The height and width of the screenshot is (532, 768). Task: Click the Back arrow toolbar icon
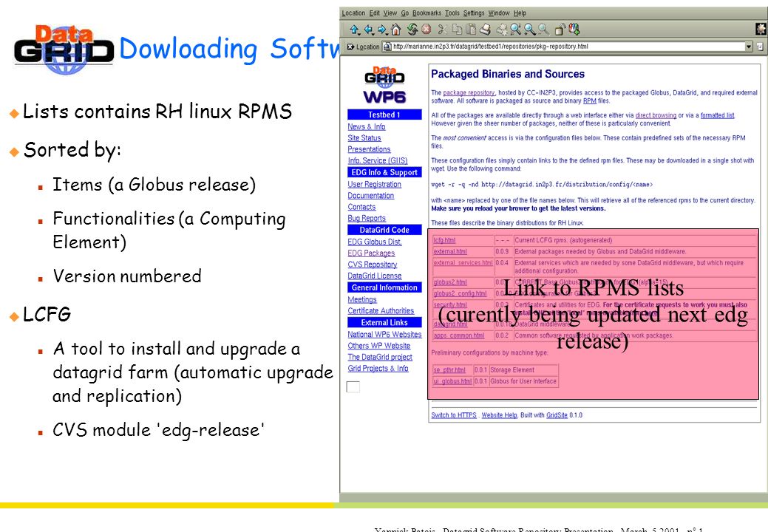368,30
